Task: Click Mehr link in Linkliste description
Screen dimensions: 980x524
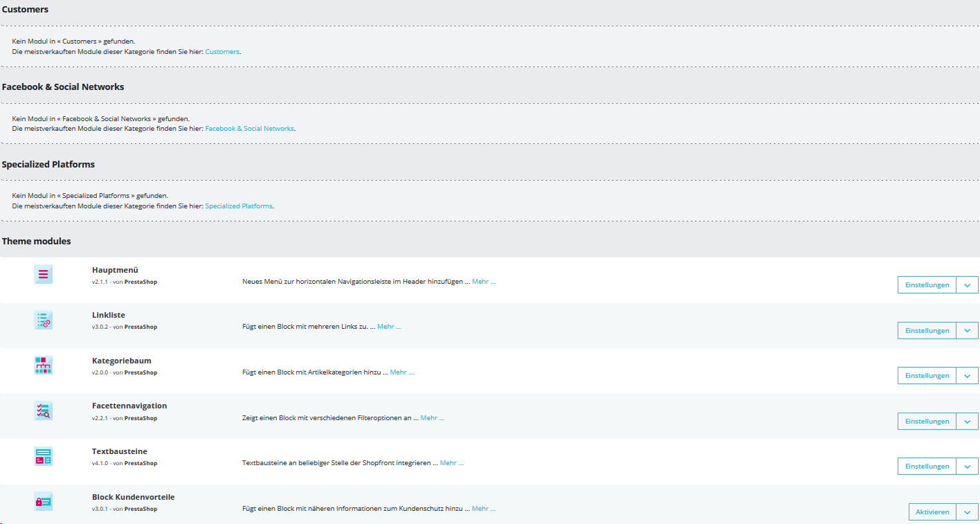Action: [389, 327]
